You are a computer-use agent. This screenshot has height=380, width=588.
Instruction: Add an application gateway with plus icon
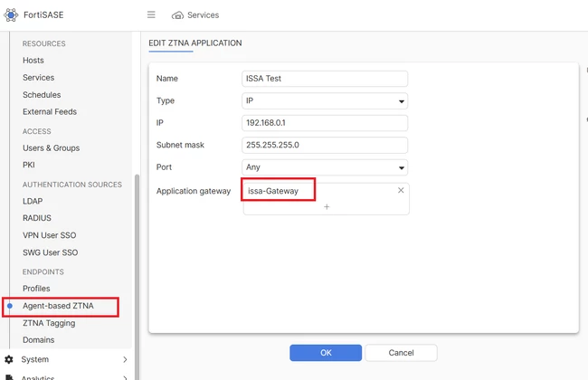(x=327, y=206)
